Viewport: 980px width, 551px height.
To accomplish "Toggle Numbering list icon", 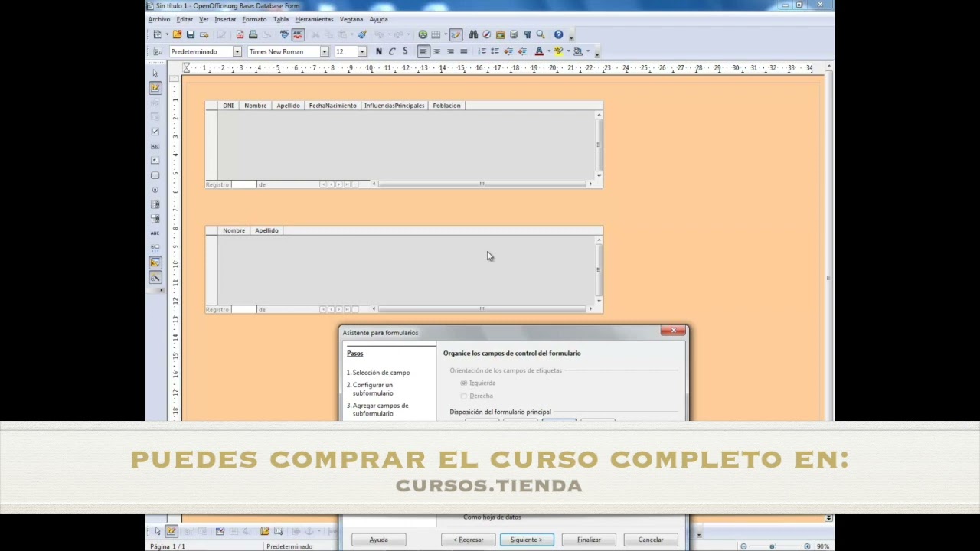I will (x=482, y=51).
